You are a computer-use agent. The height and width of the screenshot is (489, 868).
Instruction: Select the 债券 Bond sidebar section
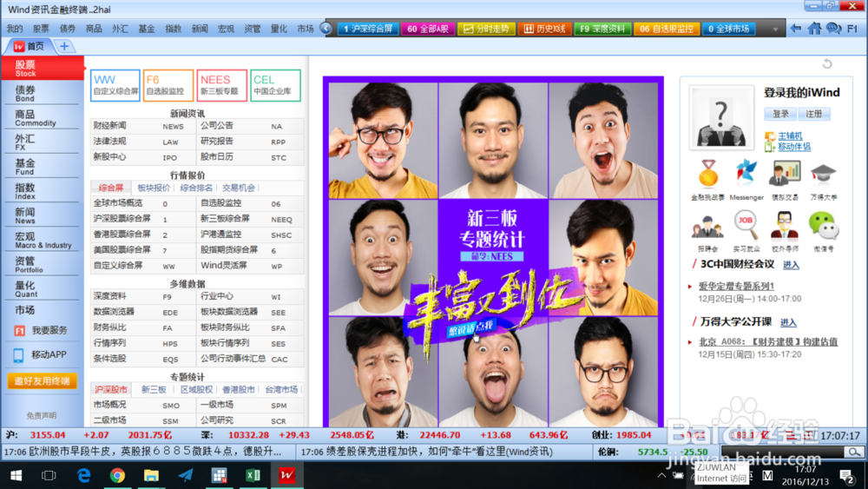pos(42,92)
